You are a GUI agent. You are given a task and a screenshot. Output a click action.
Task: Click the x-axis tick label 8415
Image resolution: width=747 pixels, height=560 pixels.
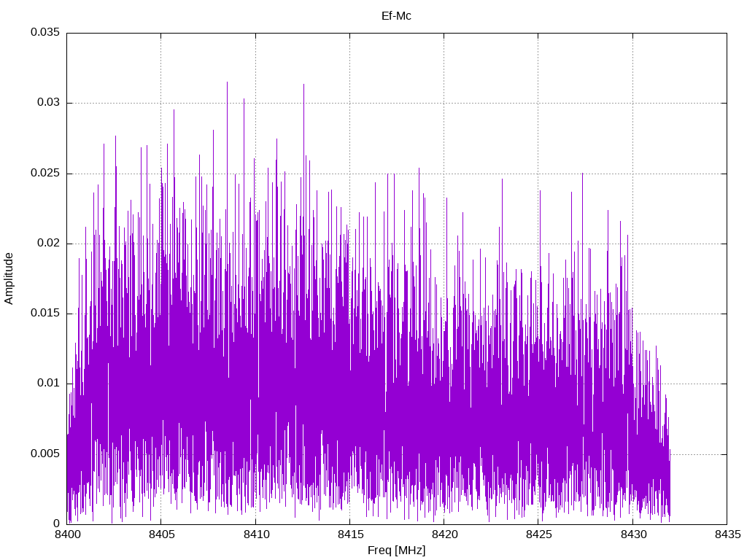click(x=351, y=534)
